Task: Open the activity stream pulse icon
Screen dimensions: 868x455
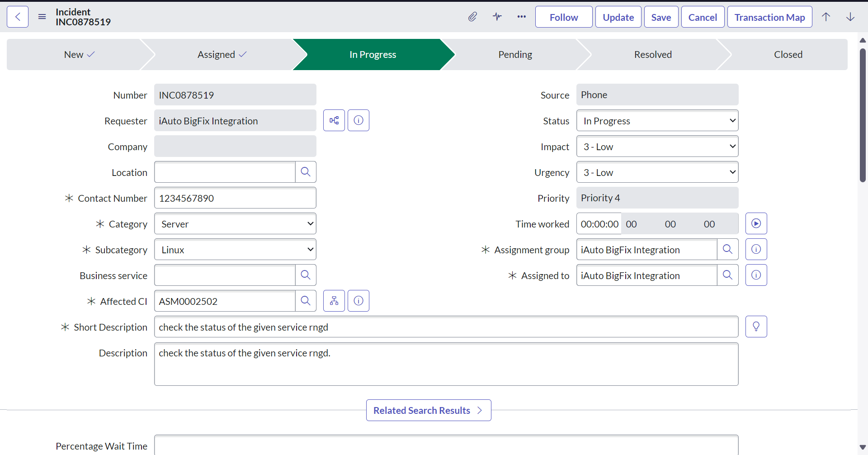Action: pos(497,17)
